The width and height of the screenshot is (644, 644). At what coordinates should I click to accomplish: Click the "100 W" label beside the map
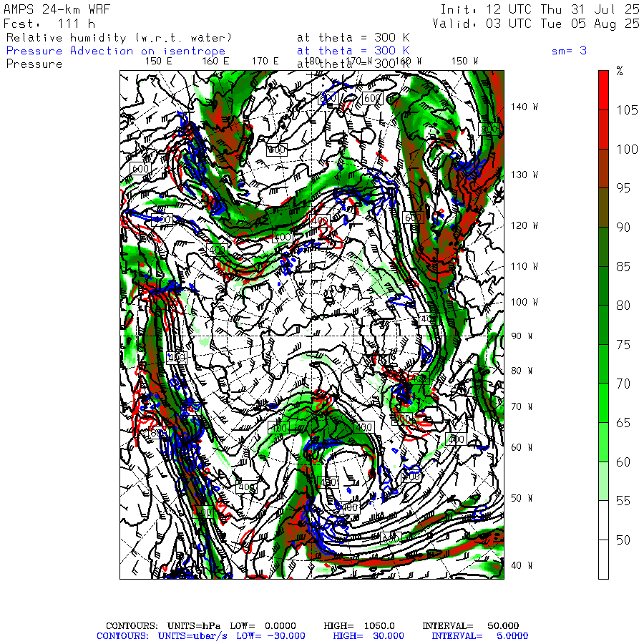coord(524,302)
